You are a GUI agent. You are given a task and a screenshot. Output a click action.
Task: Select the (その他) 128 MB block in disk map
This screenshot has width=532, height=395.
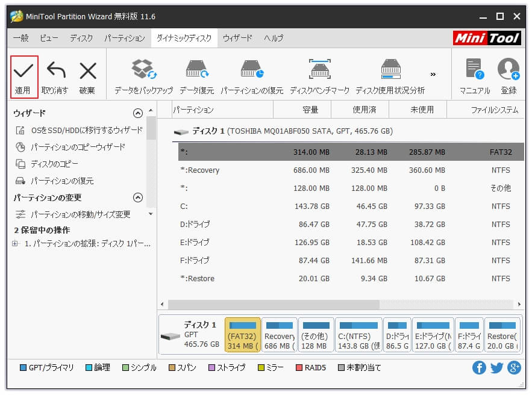coord(316,335)
